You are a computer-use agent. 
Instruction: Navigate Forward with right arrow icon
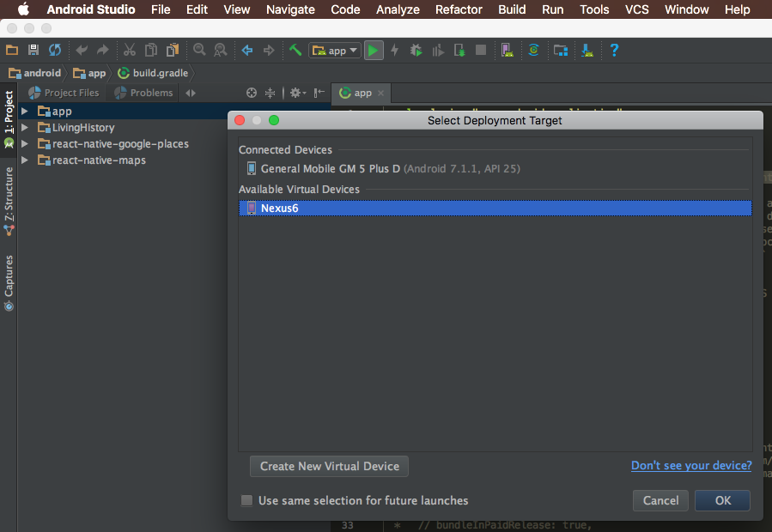pos(269,51)
